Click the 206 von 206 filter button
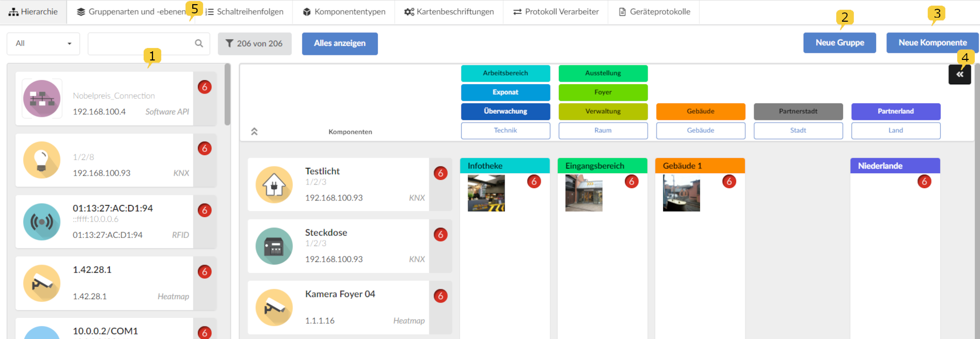This screenshot has width=980, height=339. (255, 43)
